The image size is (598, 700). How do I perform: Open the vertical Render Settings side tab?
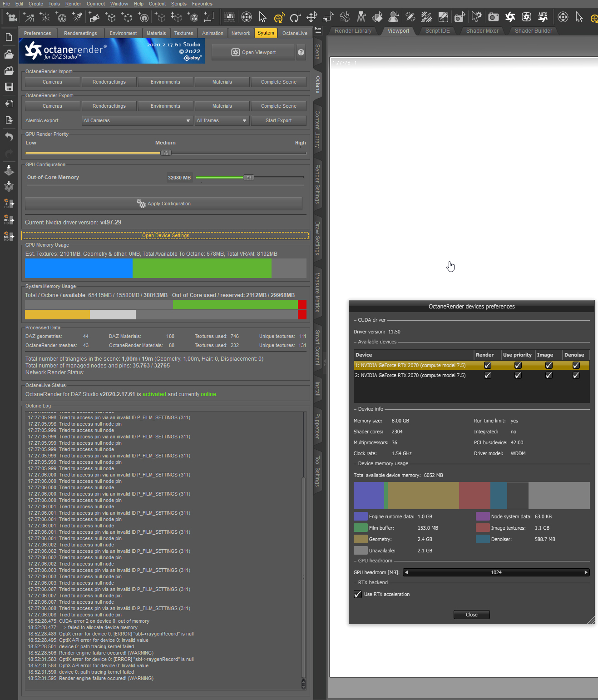point(318,184)
